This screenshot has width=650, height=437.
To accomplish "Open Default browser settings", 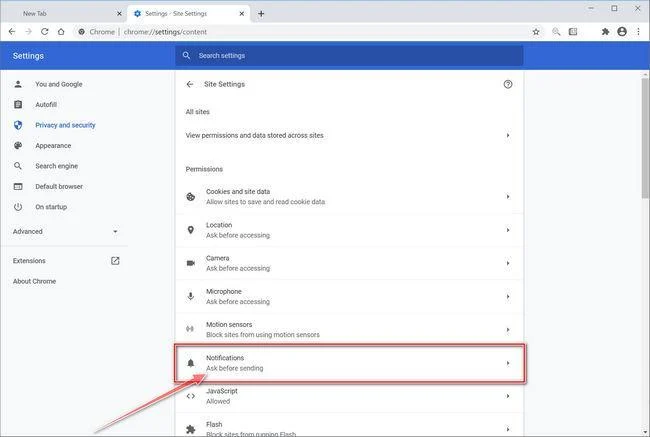I will [x=59, y=187].
